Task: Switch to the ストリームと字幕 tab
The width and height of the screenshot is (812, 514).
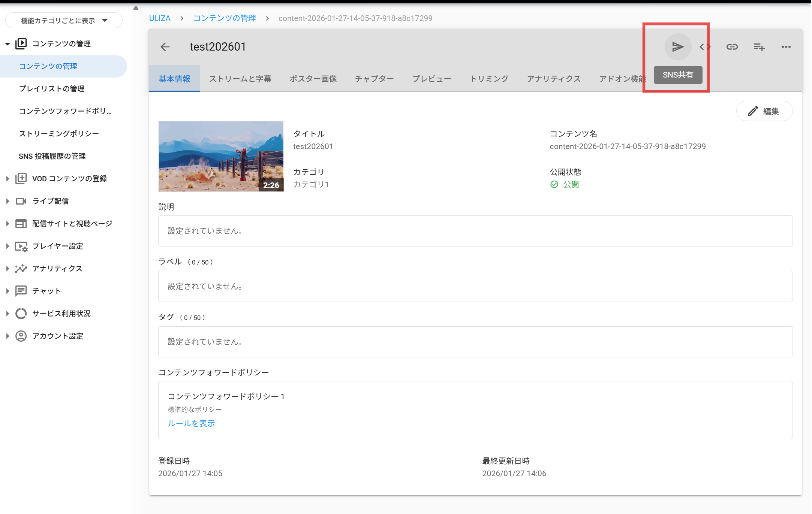Action: 240,79
